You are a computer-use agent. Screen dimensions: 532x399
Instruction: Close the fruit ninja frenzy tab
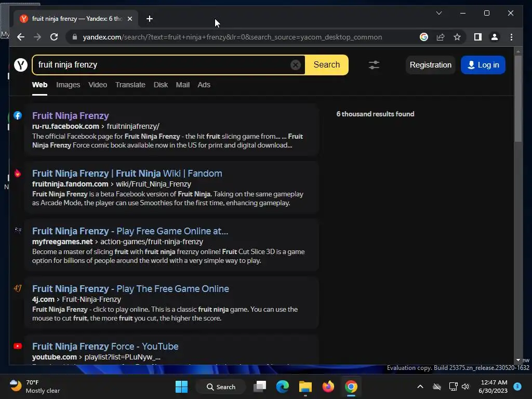click(129, 19)
